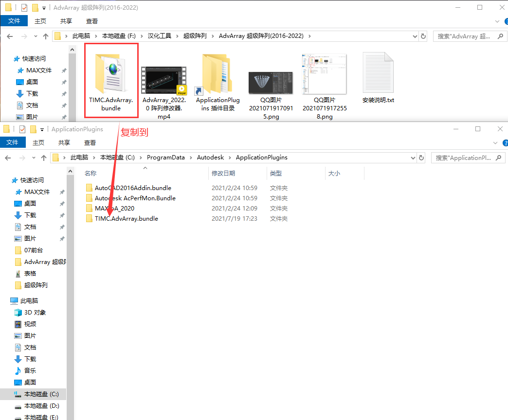The image size is (508, 420).
Task: Sort by the 类型 column header
Action: 276,174
